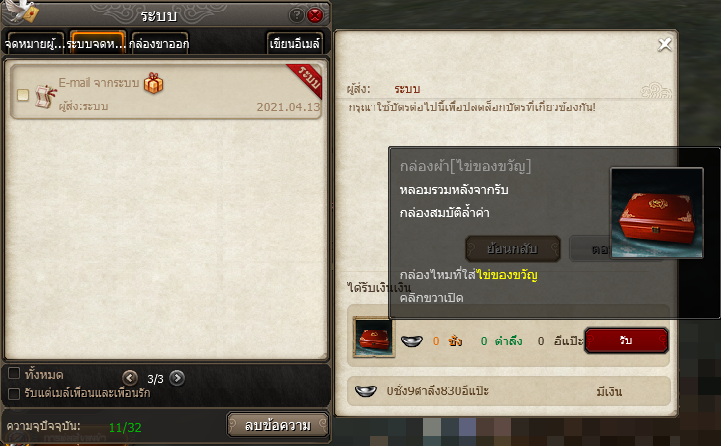Click the dove mail icon in title bar
Viewport: 721px width, 446px height.
(x=22, y=11)
